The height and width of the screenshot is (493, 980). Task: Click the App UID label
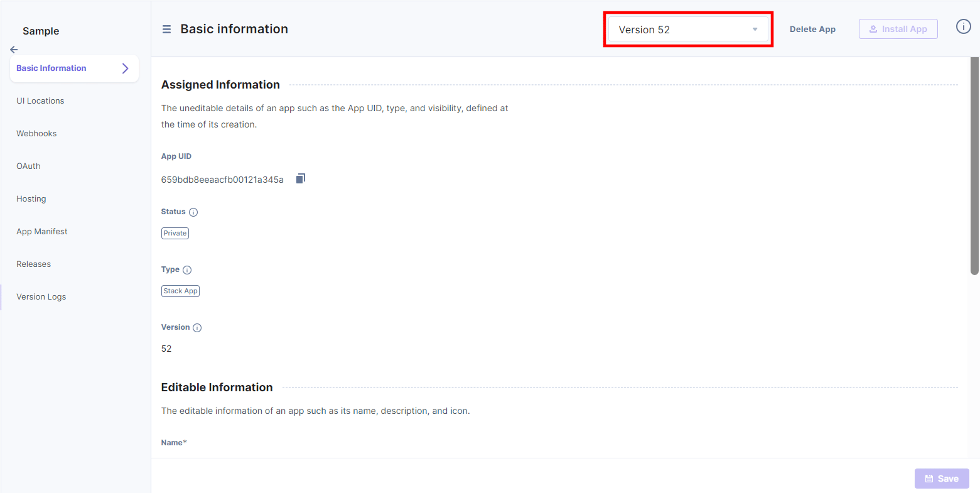coord(176,156)
